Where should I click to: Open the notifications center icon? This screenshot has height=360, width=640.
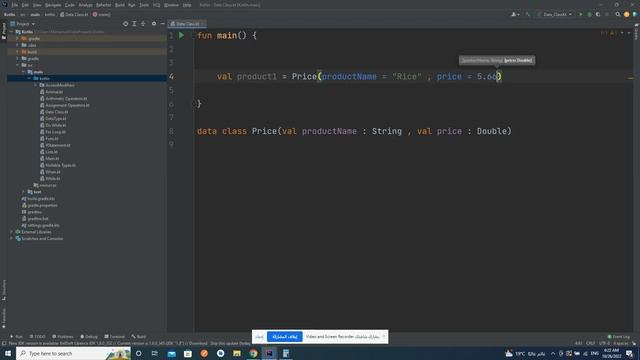point(629,353)
